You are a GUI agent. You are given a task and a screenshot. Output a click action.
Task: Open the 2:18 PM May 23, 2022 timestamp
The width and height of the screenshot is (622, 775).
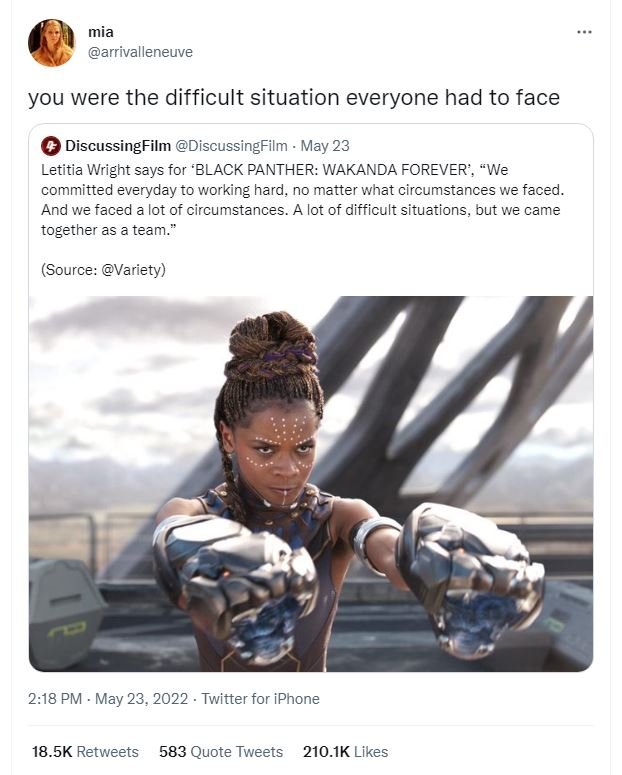pyautogui.click(x=108, y=699)
